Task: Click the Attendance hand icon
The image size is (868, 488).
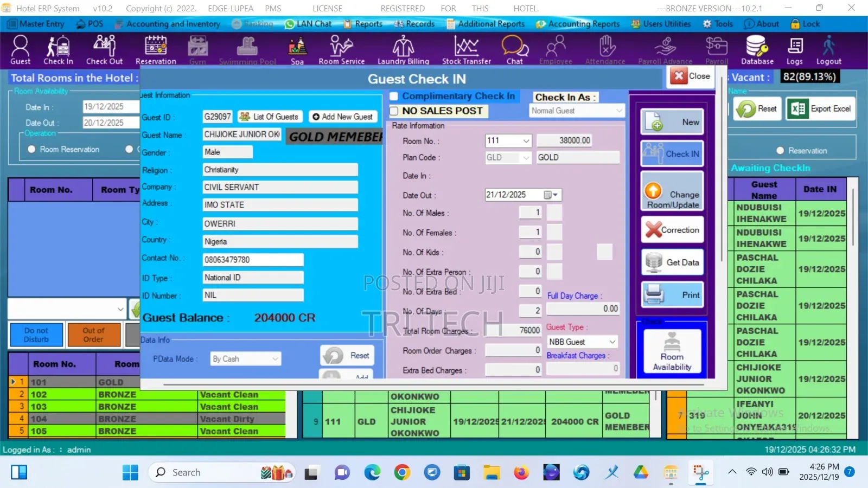Action: [605, 50]
